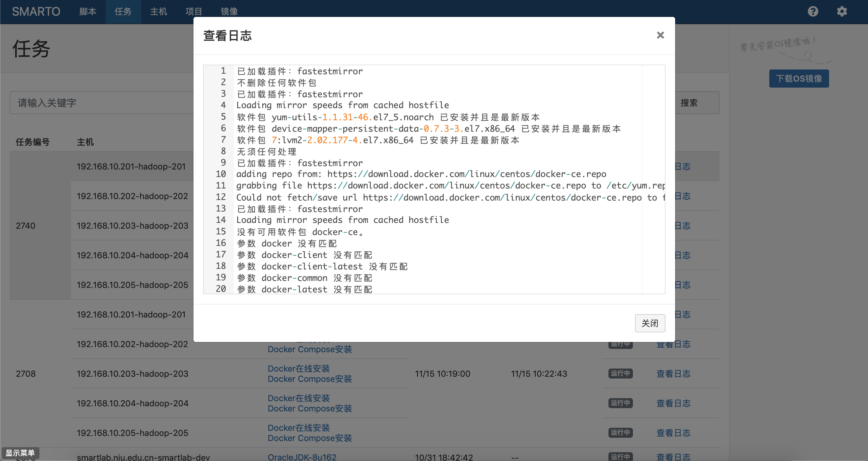Open Docker Compose安装 link in hadoop-205 row
The image size is (868, 461).
(x=310, y=438)
